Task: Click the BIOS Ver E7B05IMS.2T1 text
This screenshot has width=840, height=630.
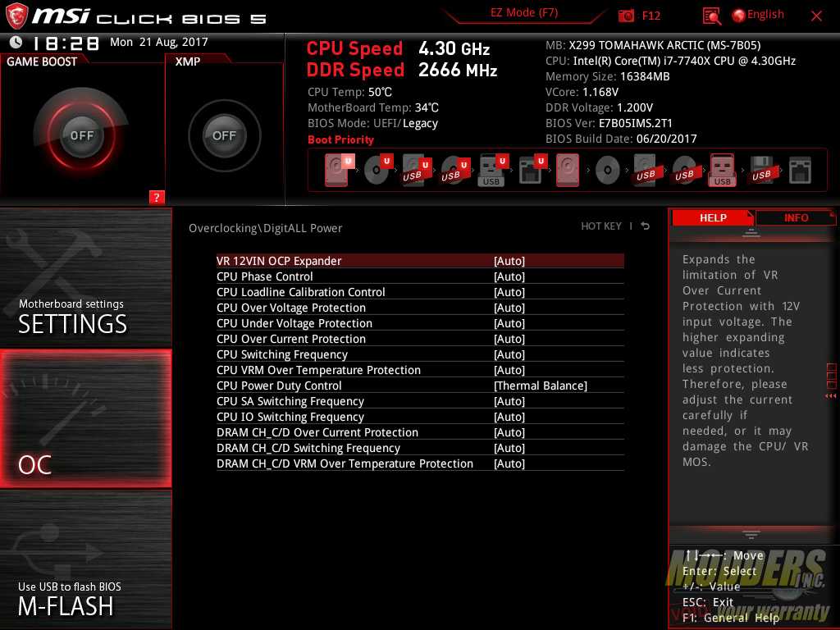Action: pos(609,123)
